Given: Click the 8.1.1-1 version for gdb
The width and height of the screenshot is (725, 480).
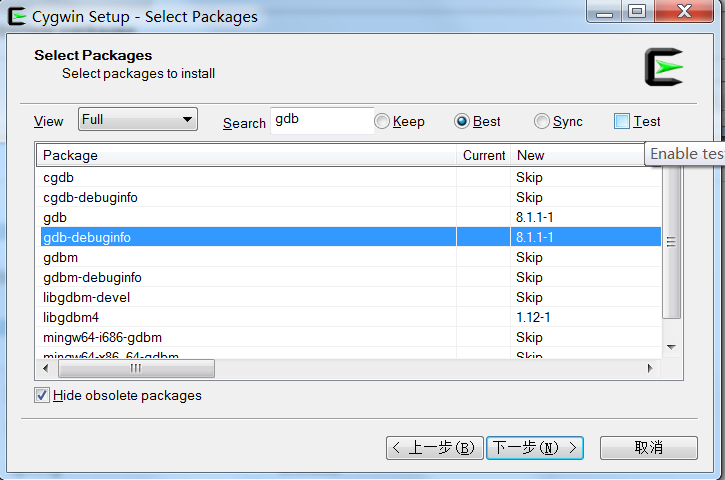Looking at the screenshot, I should pyautogui.click(x=535, y=217).
